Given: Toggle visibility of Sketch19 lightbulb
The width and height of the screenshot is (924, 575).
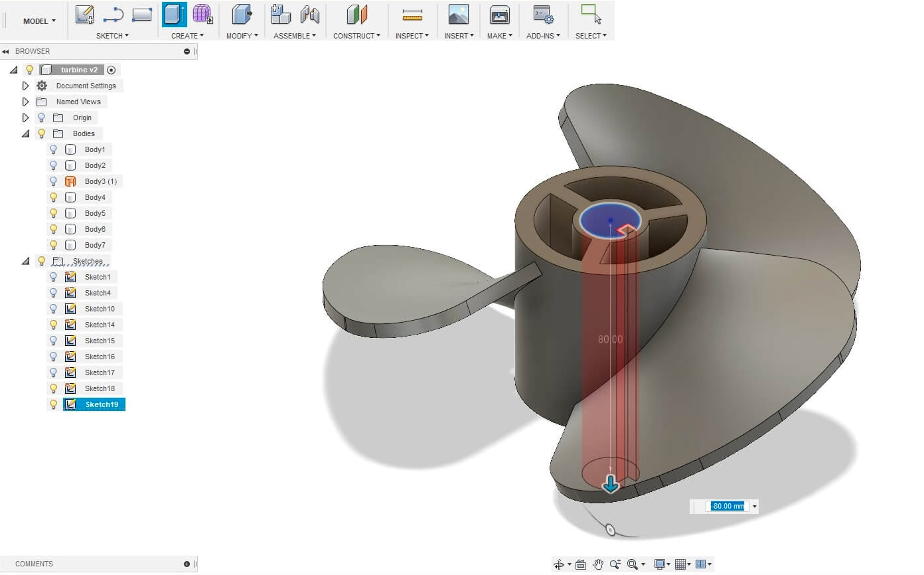Looking at the screenshot, I should point(54,404).
